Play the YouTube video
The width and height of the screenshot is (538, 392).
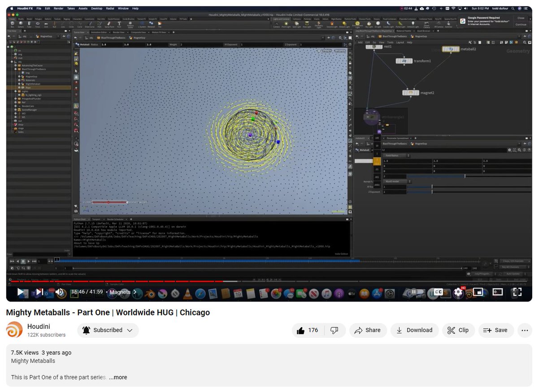(x=21, y=292)
